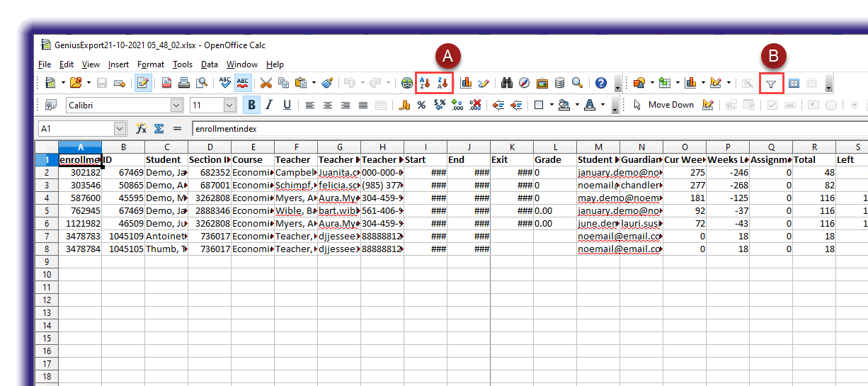This screenshot has width=868, height=386.
Task: Toggle Italic formatting
Action: 269,105
